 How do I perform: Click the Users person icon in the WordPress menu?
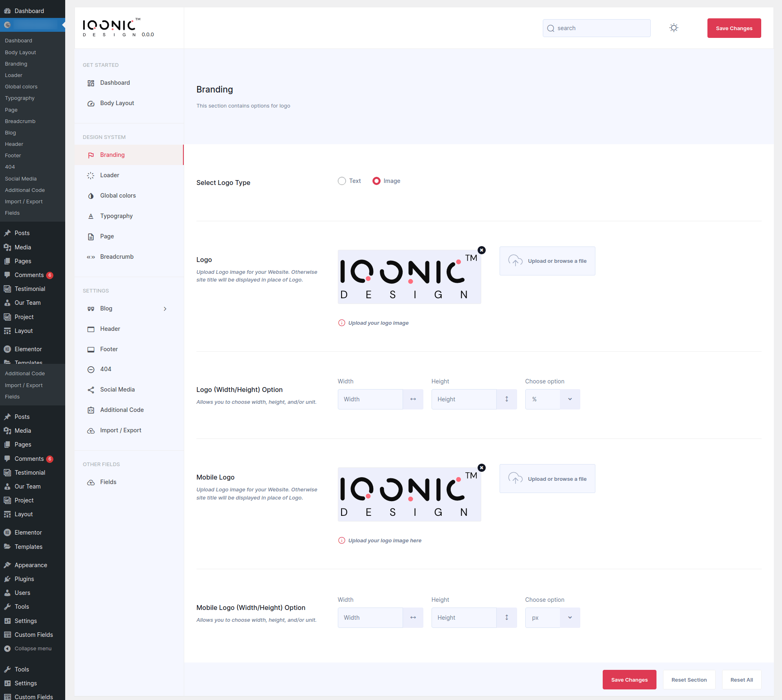tap(7, 593)
